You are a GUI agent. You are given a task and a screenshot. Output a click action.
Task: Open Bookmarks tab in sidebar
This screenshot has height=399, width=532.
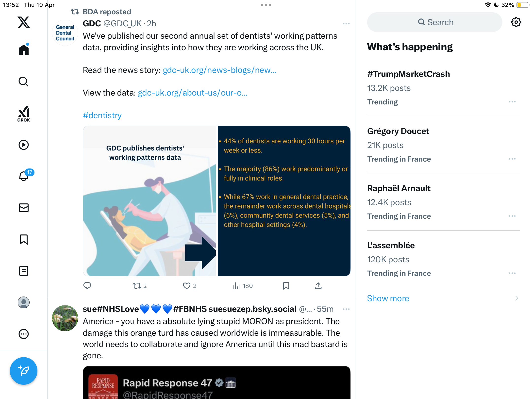[24, 239]
